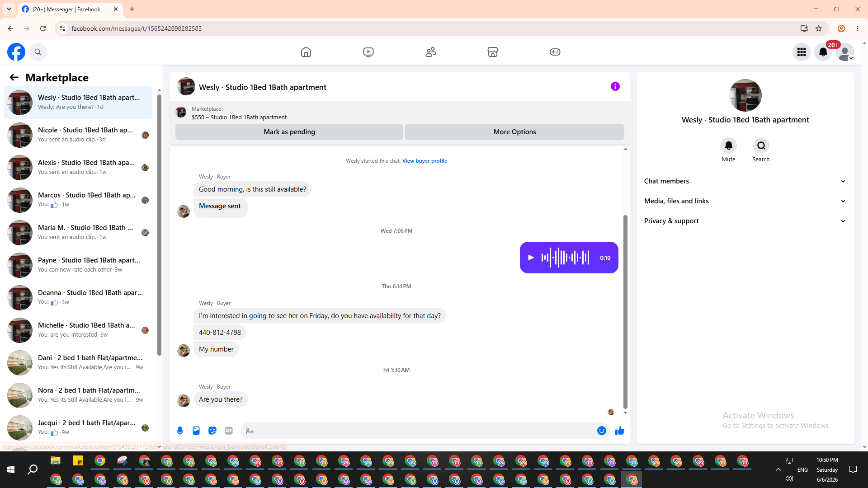Send a thumbs-up like

click(620, 431)
